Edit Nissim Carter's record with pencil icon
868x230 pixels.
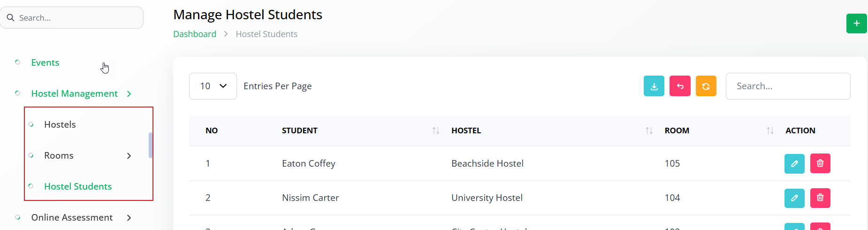click(x=794, y=198)
